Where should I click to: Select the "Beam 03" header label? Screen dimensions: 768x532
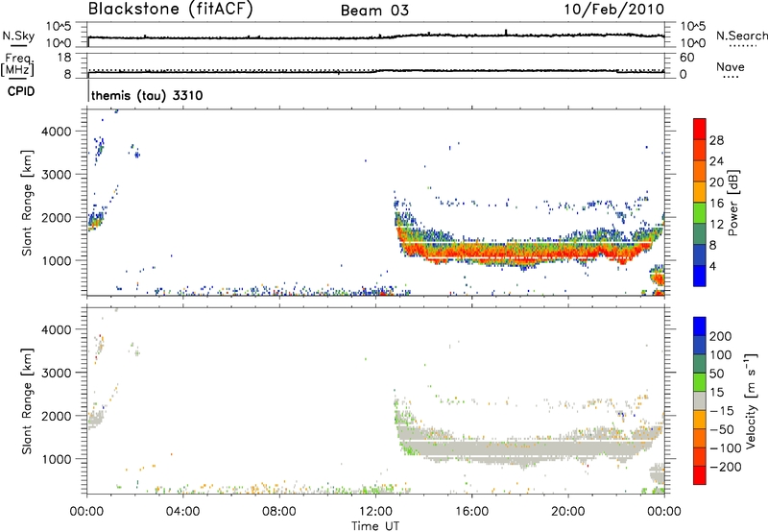coord(374,11)
